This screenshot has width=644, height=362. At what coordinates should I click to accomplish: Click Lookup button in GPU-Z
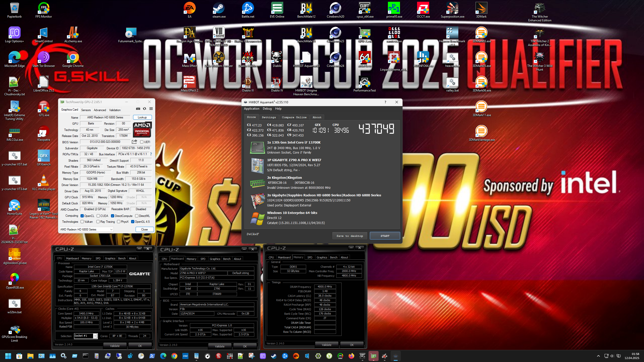(142, 117)
